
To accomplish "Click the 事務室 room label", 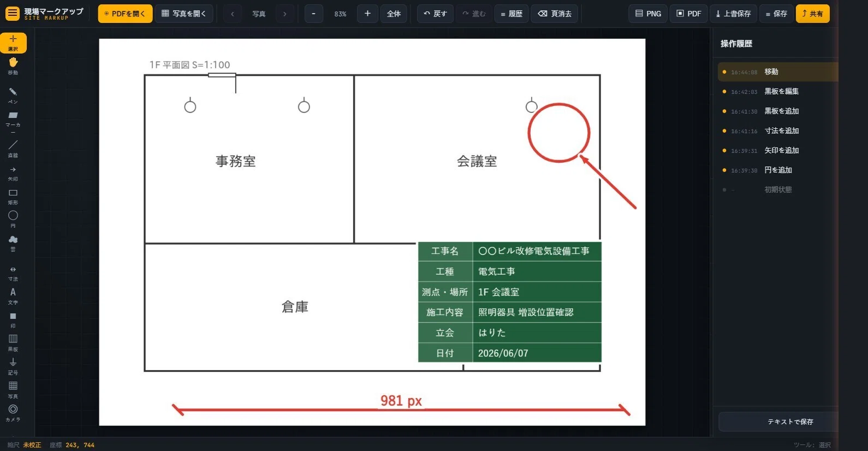I will (x=235, y=161).
